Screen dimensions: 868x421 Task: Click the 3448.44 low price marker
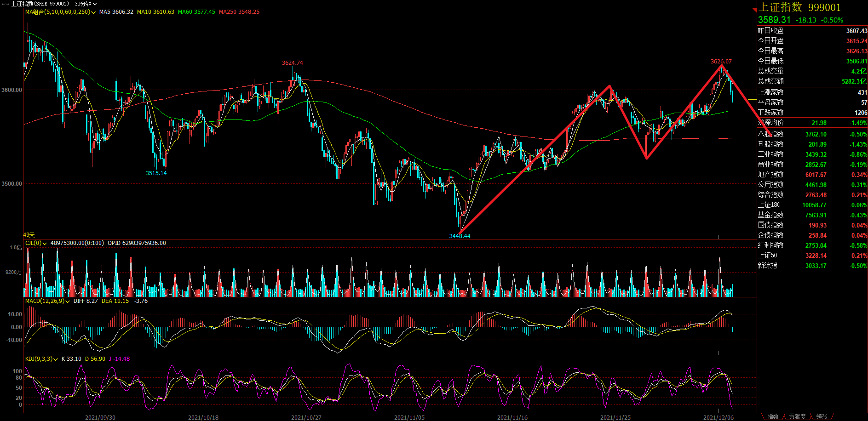pos(460,236)
